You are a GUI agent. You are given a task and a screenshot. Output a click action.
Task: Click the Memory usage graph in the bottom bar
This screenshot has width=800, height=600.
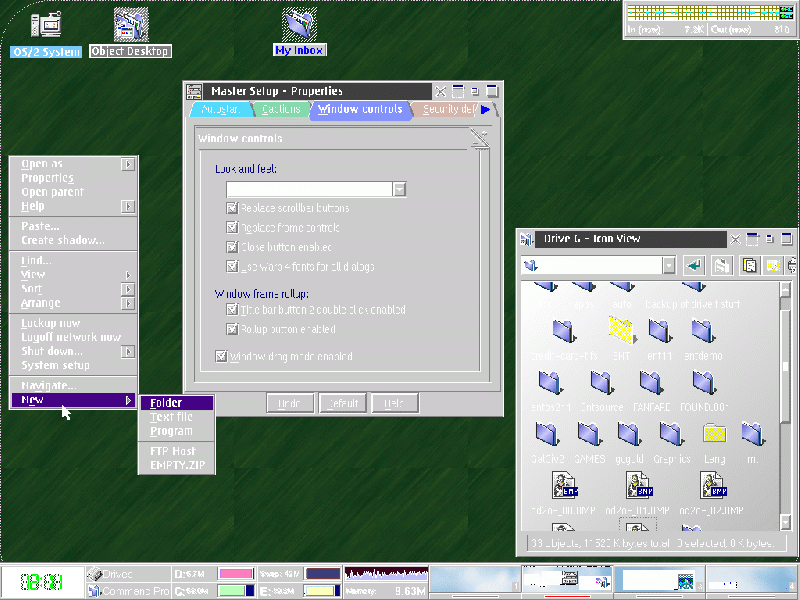tap(385, 575)
